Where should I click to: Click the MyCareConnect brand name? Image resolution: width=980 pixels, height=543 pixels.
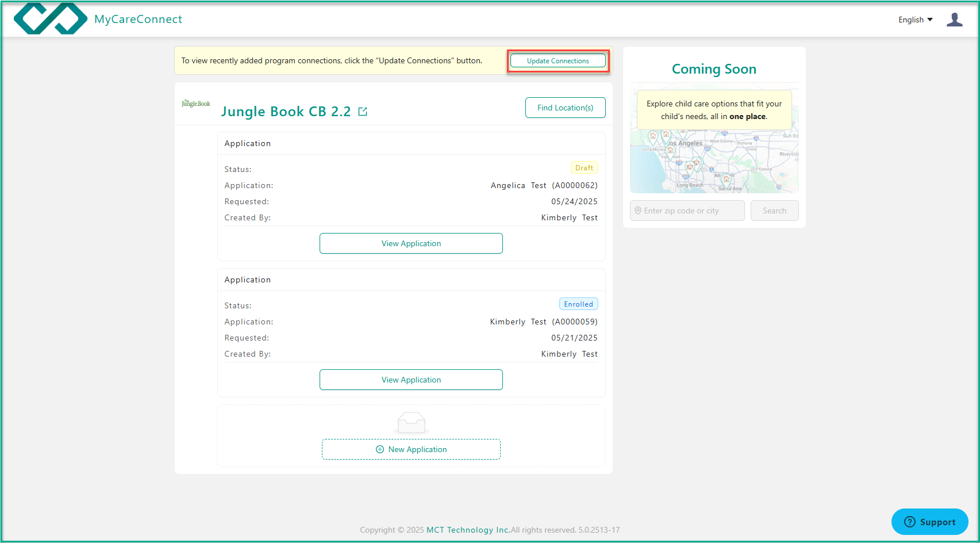(x=138, y=19)
